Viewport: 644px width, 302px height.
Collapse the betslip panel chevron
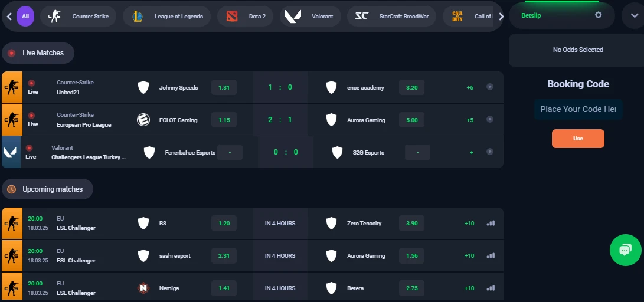coord(634,15)
